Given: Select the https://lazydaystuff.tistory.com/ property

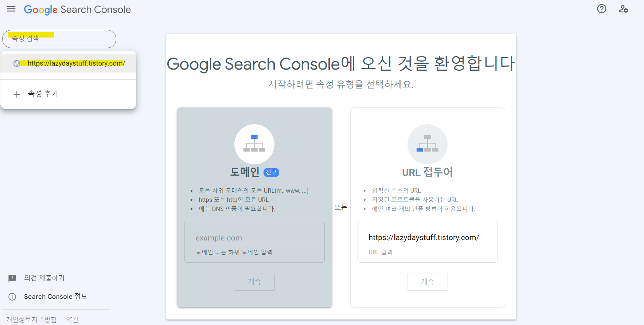Looking at the screenshot, I should pyautogui.click(x=69, y=63).
